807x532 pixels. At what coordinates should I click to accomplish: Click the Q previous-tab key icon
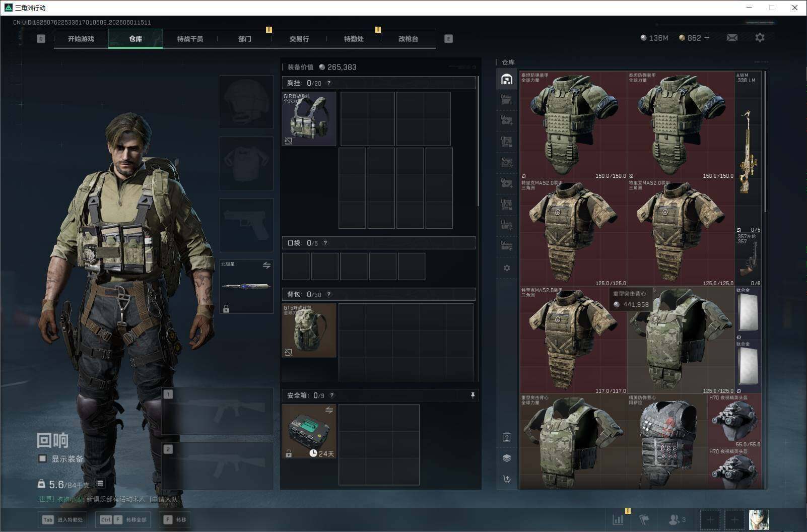click(41, 39)
